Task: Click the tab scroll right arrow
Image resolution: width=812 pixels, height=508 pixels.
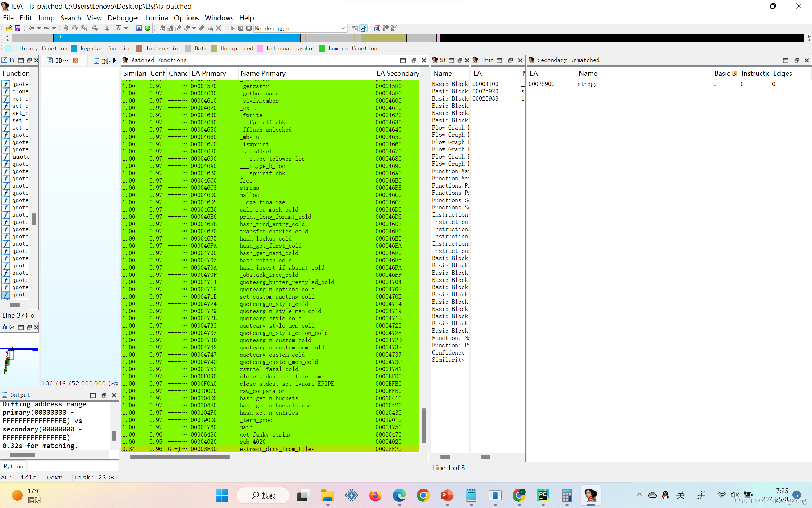Action: (115, 61)
